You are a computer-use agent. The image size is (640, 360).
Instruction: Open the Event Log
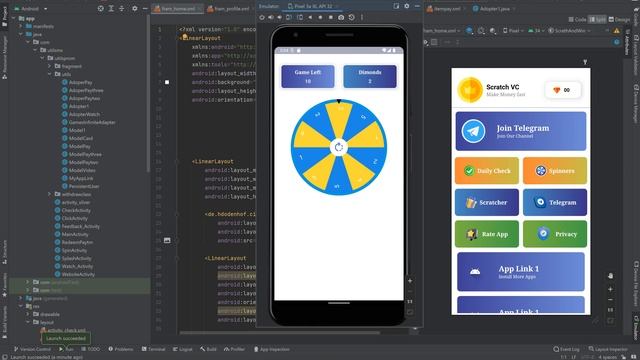pyautogui.click(x=567, y=349)
